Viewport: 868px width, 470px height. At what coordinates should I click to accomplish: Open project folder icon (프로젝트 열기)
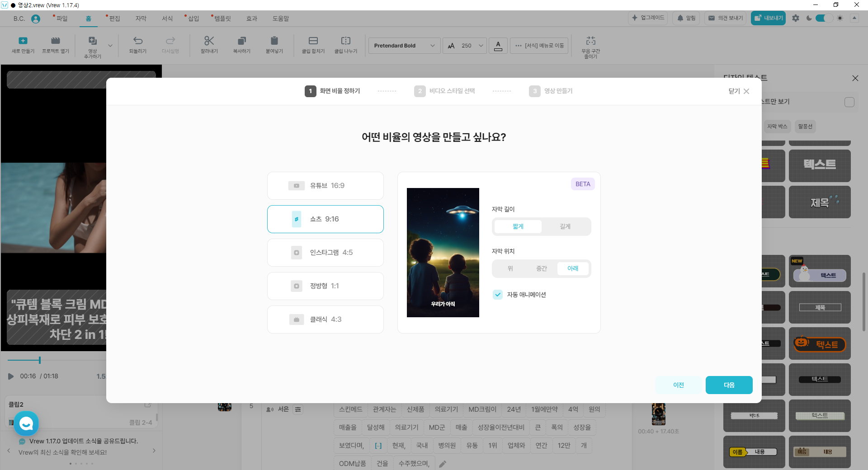tap(56, 41)
